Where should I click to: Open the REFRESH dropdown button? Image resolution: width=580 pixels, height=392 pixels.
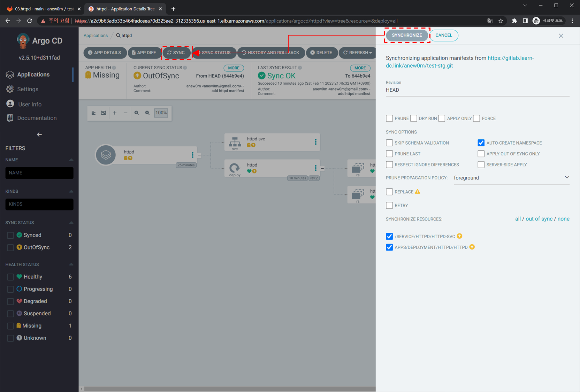point(357,53)
